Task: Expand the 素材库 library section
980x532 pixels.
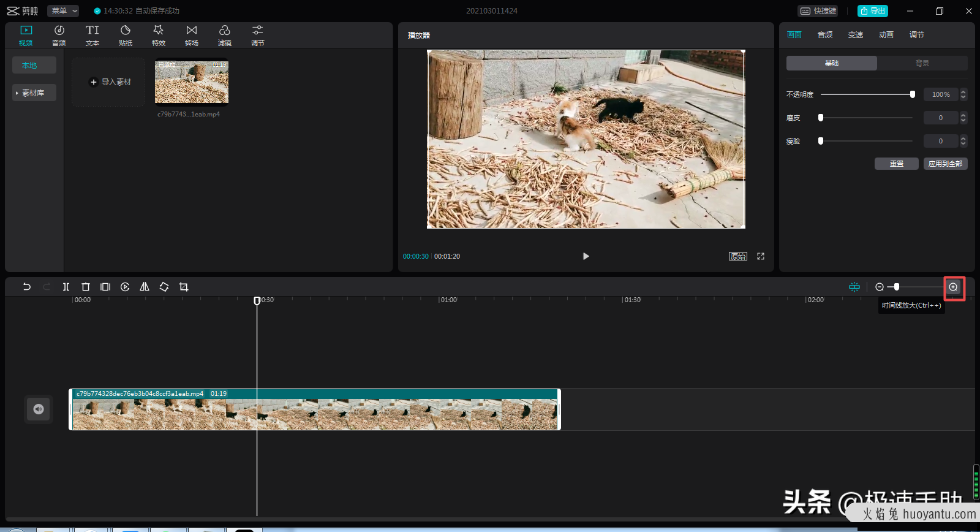Action: [x=34, y=93]
